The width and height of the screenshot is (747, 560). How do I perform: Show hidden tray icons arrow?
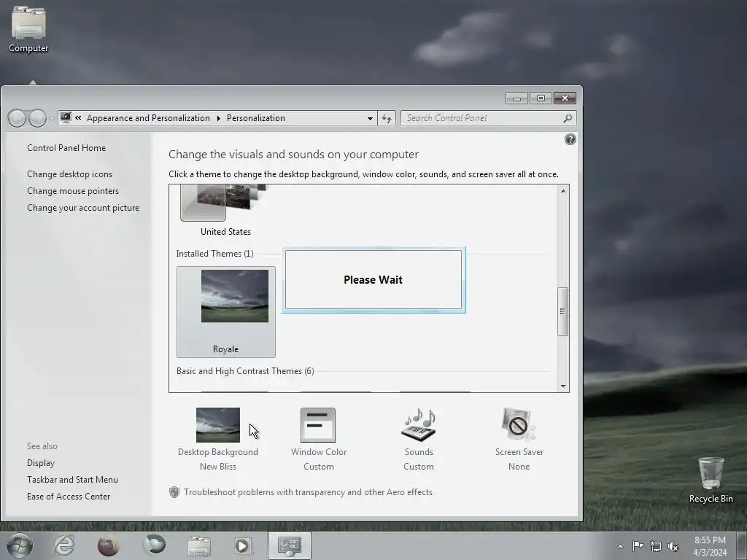[620, 545]
